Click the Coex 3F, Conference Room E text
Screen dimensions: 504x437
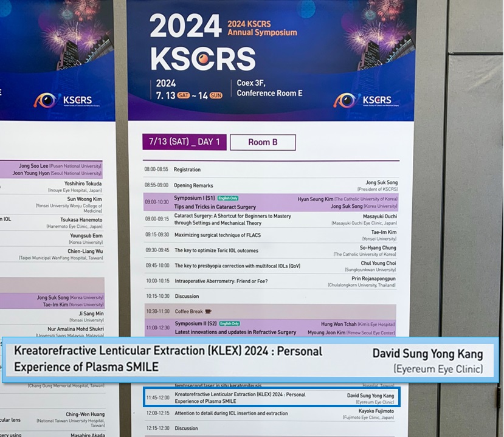tap(269, 89)
